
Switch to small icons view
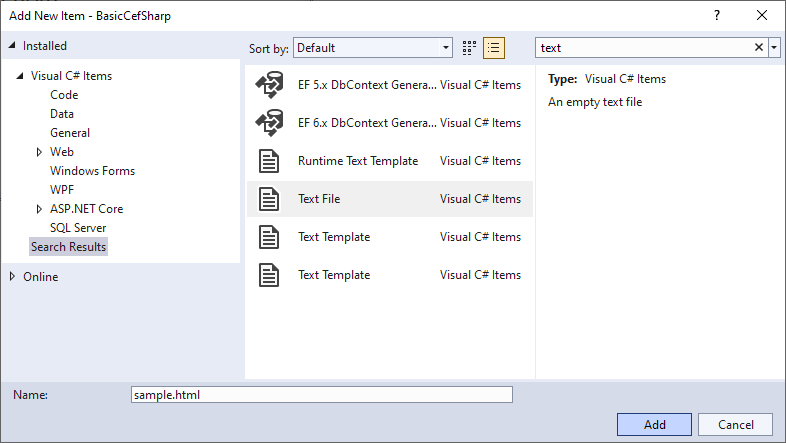point(470,48)
